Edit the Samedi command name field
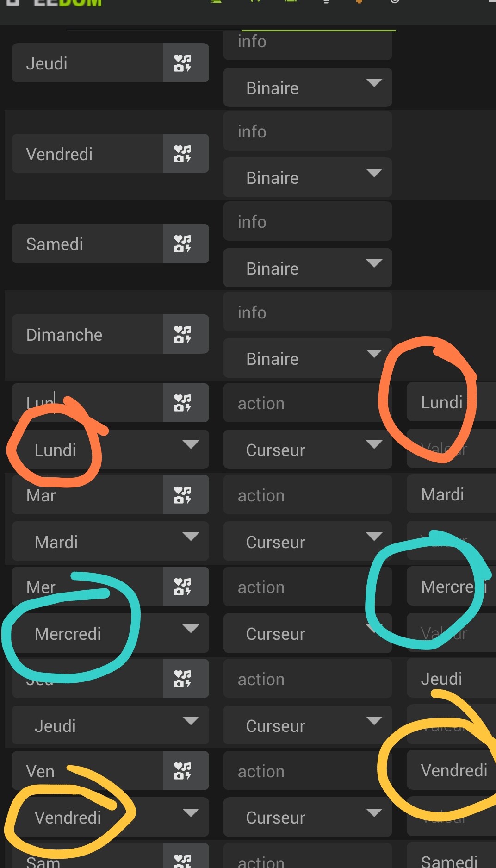Screen dimensions: 496x868 [87, 244]
